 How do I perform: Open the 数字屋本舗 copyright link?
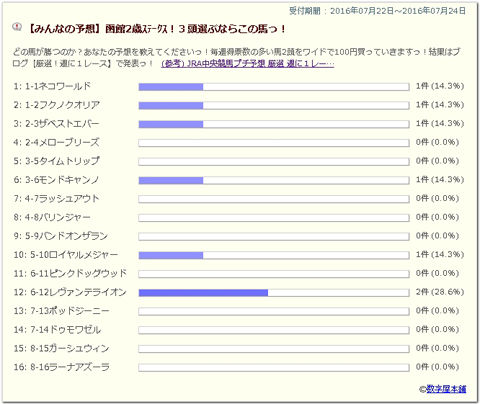(446, 389)
